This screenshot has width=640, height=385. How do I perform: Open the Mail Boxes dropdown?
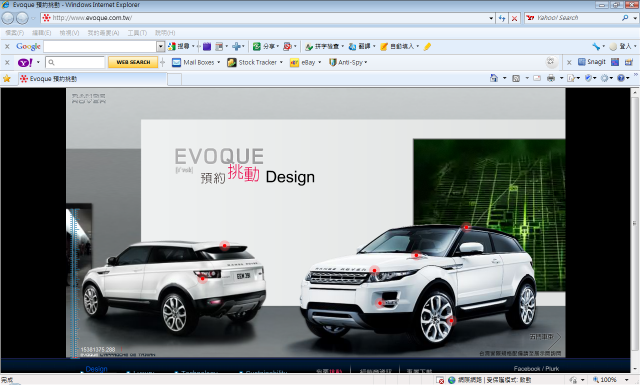219,62
